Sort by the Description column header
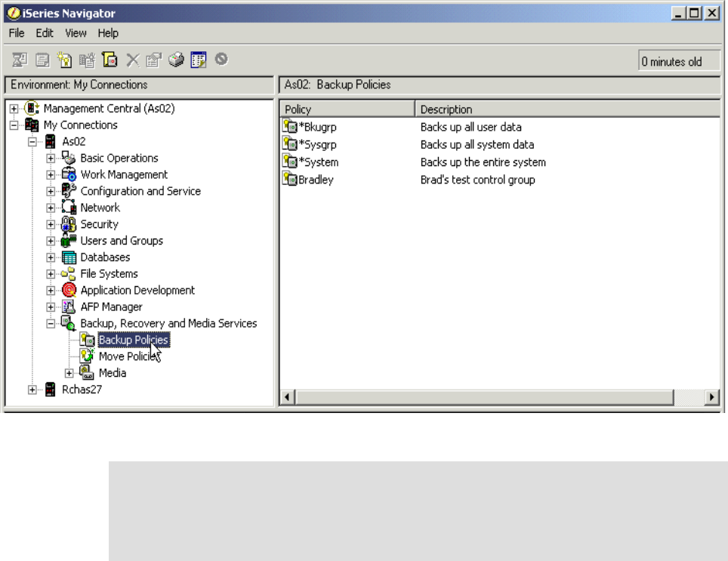Image resolution: width=728 pixels, height=561 pixels. tap(567, 109)
